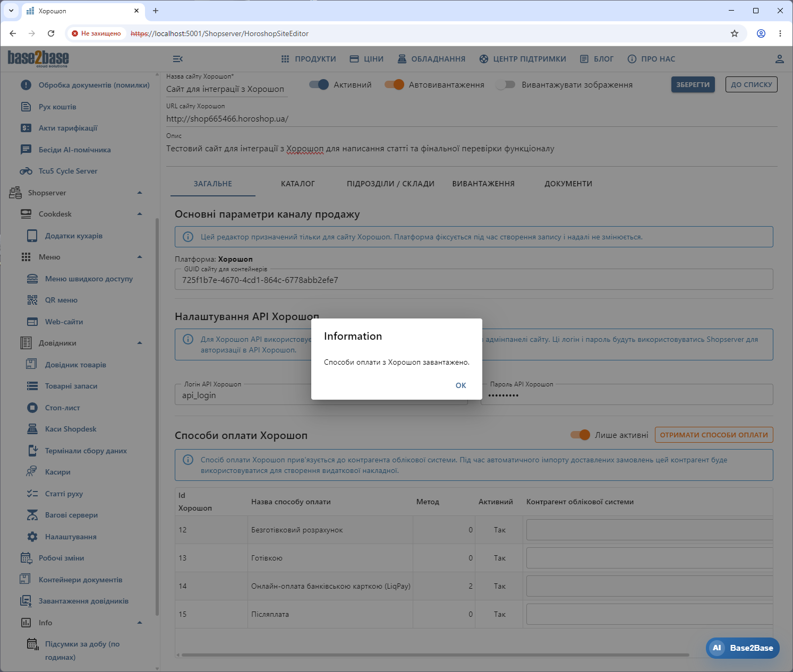The image size is (793, 672).
Task: Click контрагент field for Безготівковий розрахунок row
Action: (650, 530)
